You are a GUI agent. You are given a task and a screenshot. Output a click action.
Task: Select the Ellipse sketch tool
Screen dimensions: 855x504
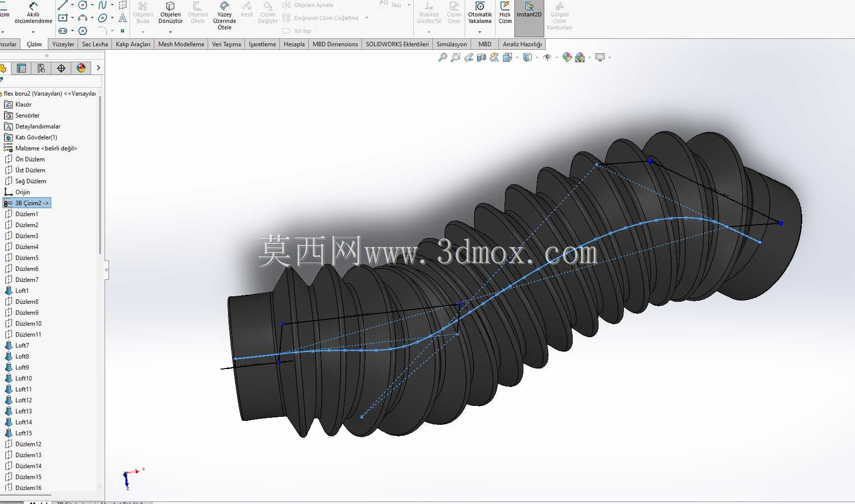(102, 18)
